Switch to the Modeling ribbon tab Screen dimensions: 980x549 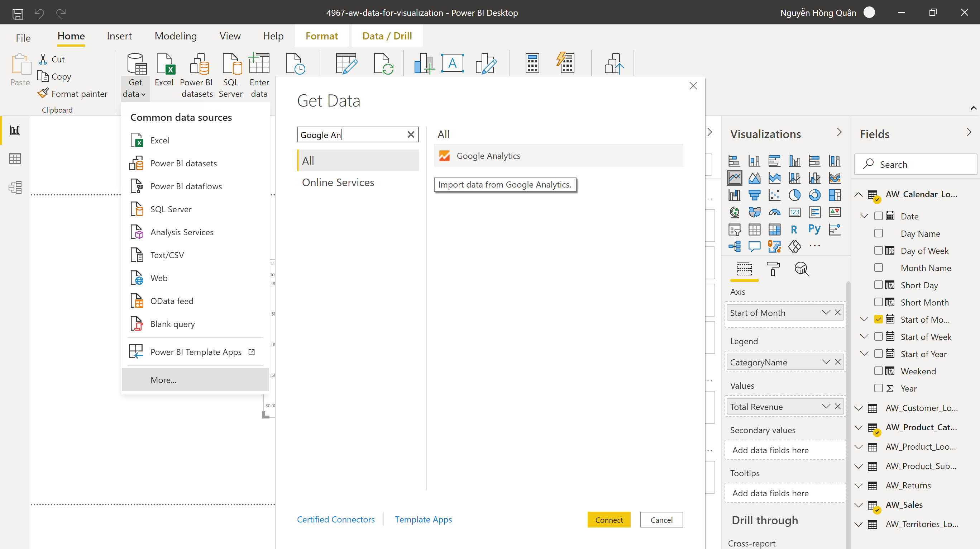175,36
